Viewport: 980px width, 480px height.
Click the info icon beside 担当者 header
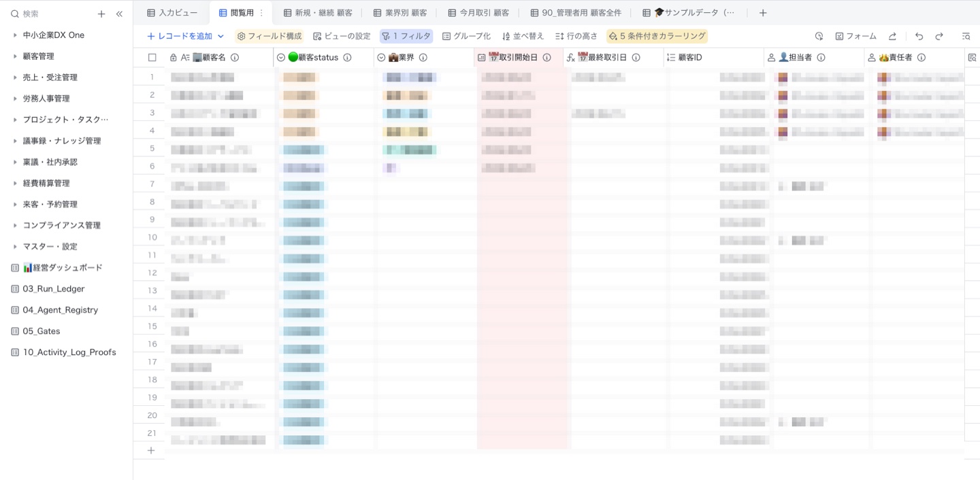(821, 58)
